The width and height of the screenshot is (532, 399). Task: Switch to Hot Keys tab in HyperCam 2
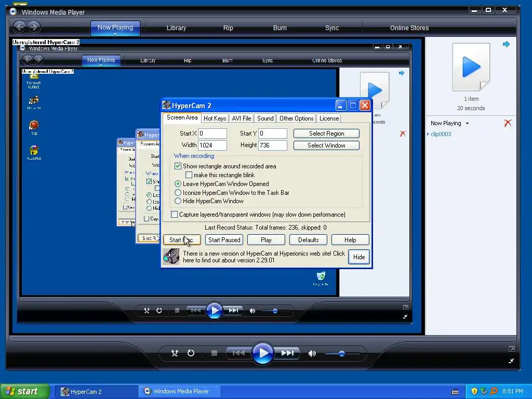pos(215,118)
